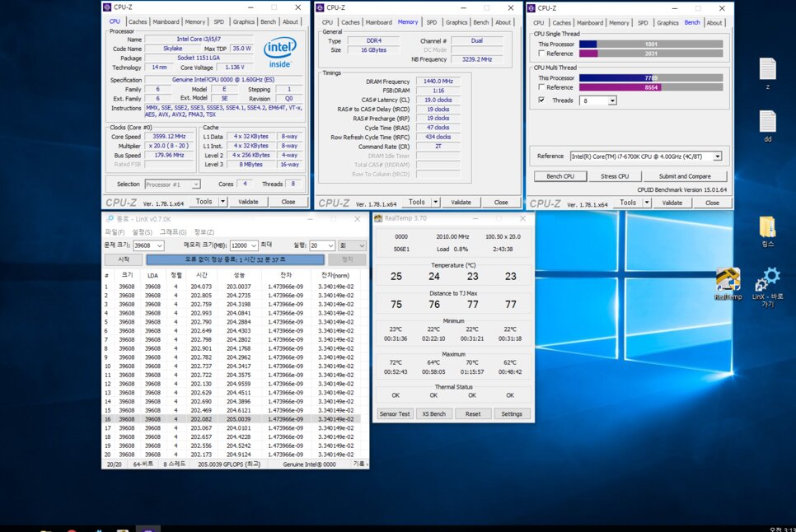Open the LinX 그래프(G) menu
796x532 pixels.
pyautogui.click(x=173, y=231)
